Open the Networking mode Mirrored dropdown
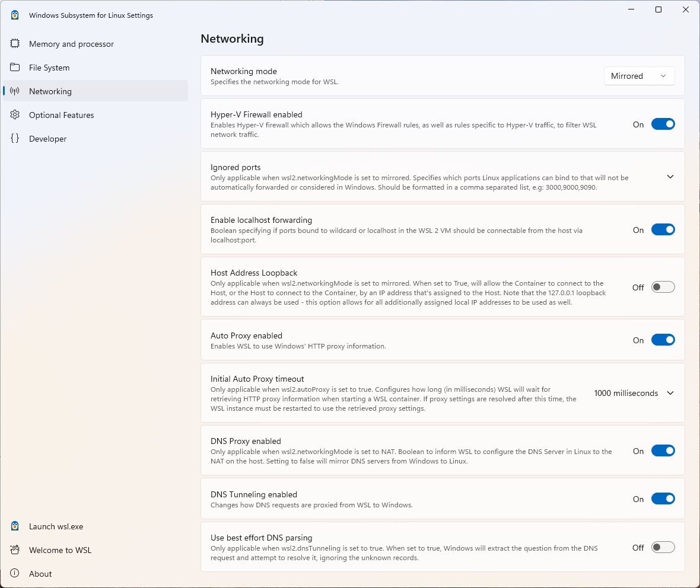This screenshot has width=700, height=588. [x=639, y=76]
